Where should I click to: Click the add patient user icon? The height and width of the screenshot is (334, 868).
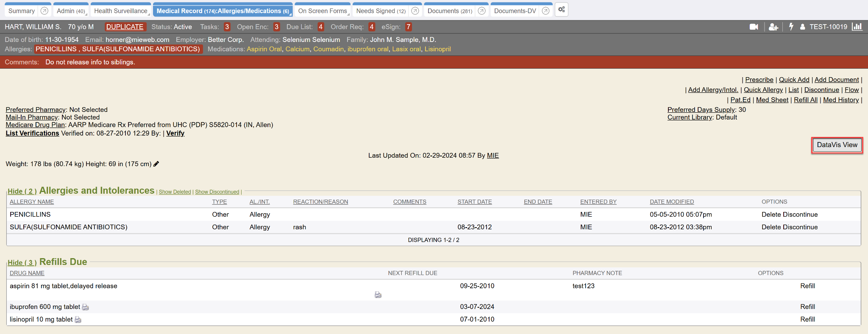pyautogui.click(x=773, y=27)
